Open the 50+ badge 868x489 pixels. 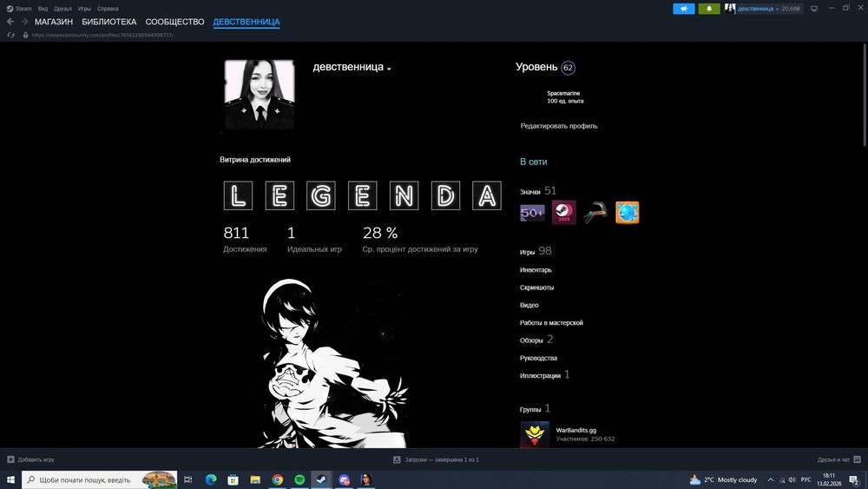tap(532, 213)
